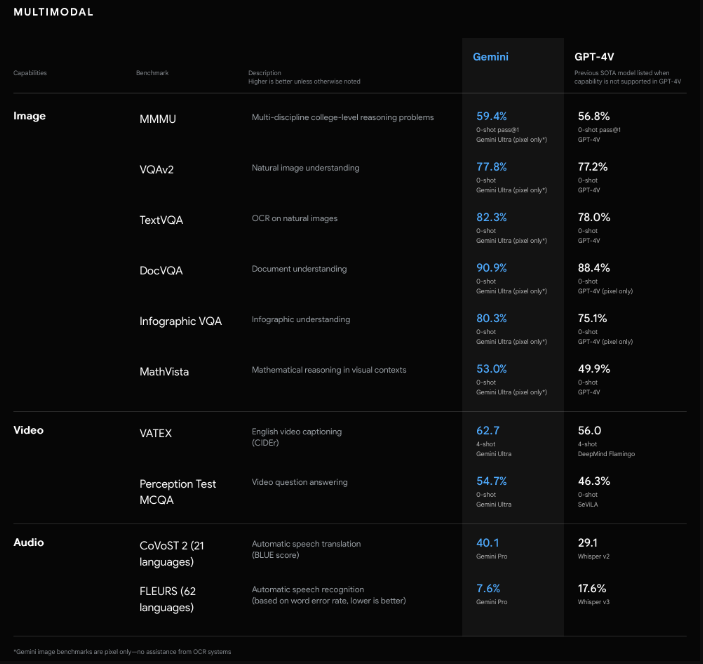
Task: Select the CoVoST 2 benchmark name
Action: pos(172,554)
